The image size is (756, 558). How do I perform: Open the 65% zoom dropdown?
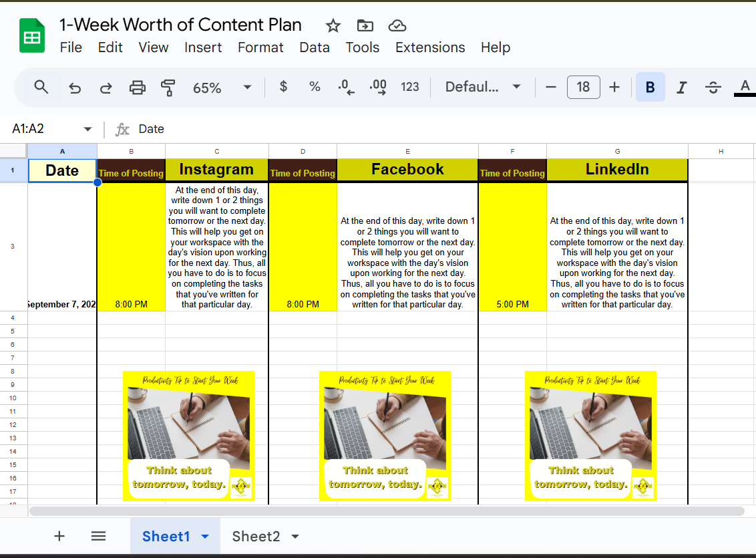click(x=222, y=88)
